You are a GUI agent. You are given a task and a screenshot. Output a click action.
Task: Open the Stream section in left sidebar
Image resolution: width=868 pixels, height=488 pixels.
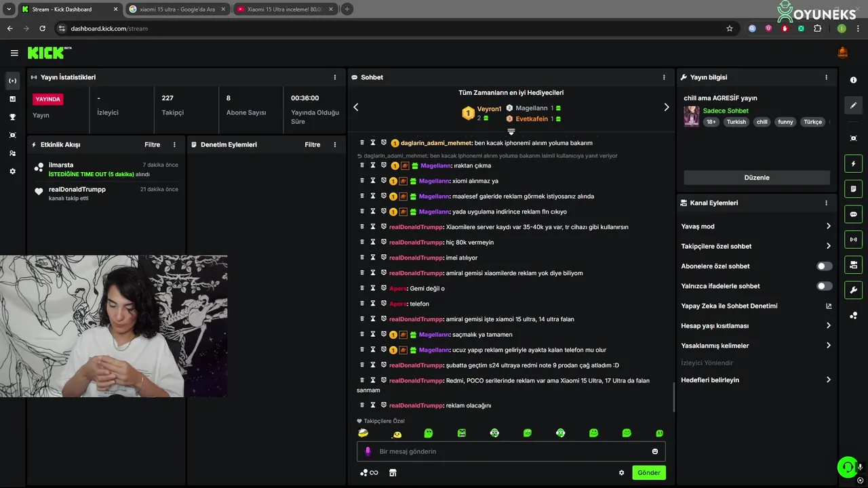(12, 81)
